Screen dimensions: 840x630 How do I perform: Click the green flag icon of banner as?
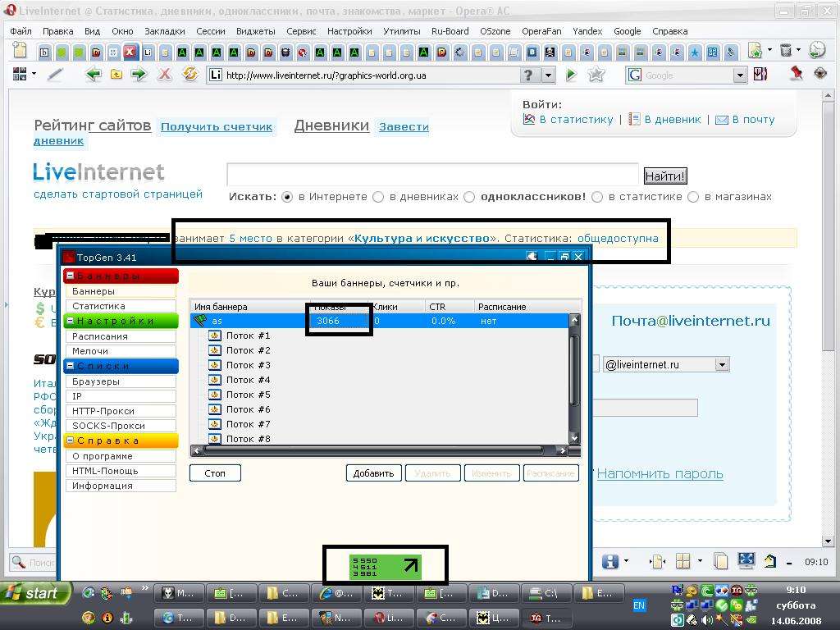[x=200, y=321]
